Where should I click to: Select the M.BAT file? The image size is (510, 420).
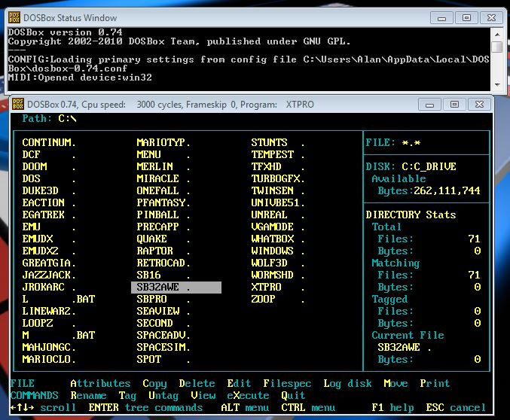coord(59,335)
